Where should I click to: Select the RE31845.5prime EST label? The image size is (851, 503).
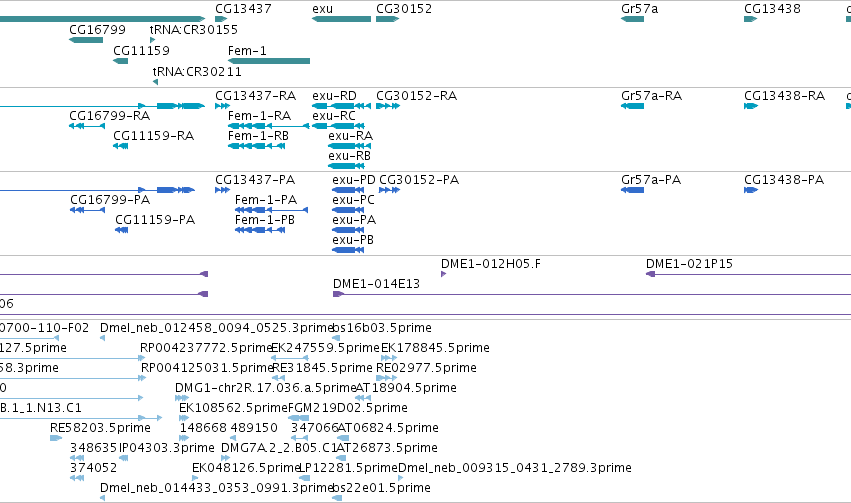(322, 368)
